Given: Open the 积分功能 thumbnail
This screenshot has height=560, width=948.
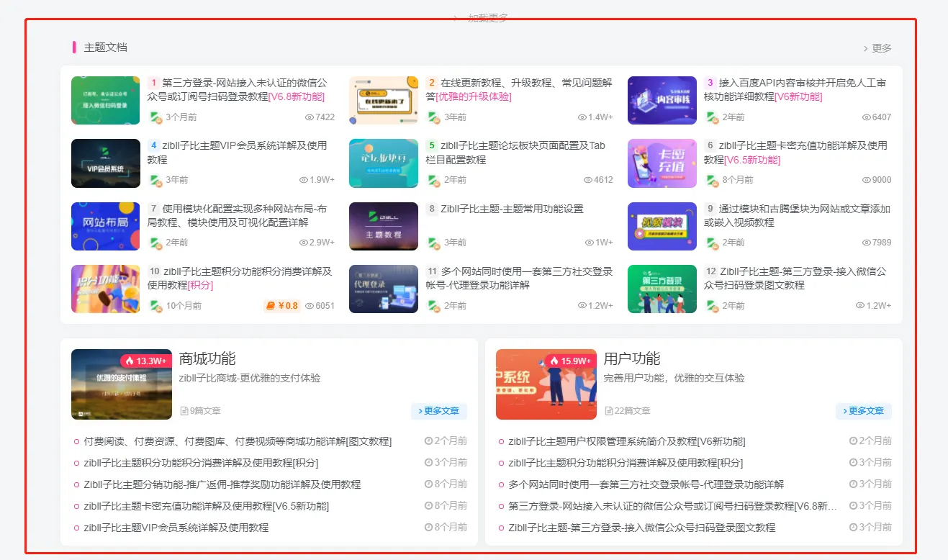Looking at the screenshot, I should tap(106, 289).
